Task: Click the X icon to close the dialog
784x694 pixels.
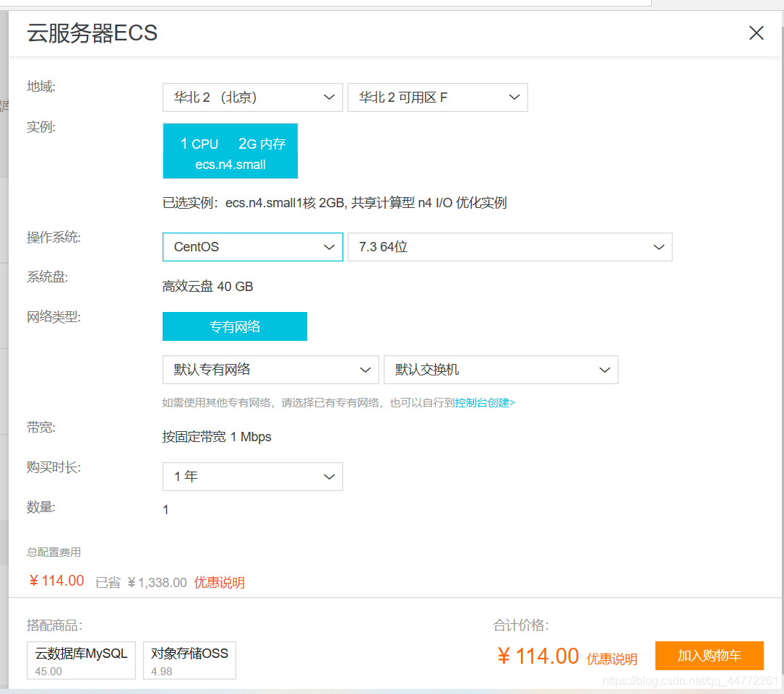Action: point(756,32)
